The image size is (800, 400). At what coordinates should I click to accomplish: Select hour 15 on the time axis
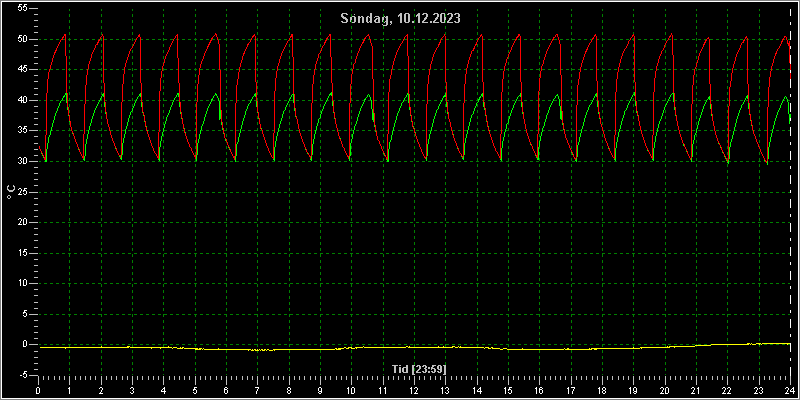coord(508,391)
